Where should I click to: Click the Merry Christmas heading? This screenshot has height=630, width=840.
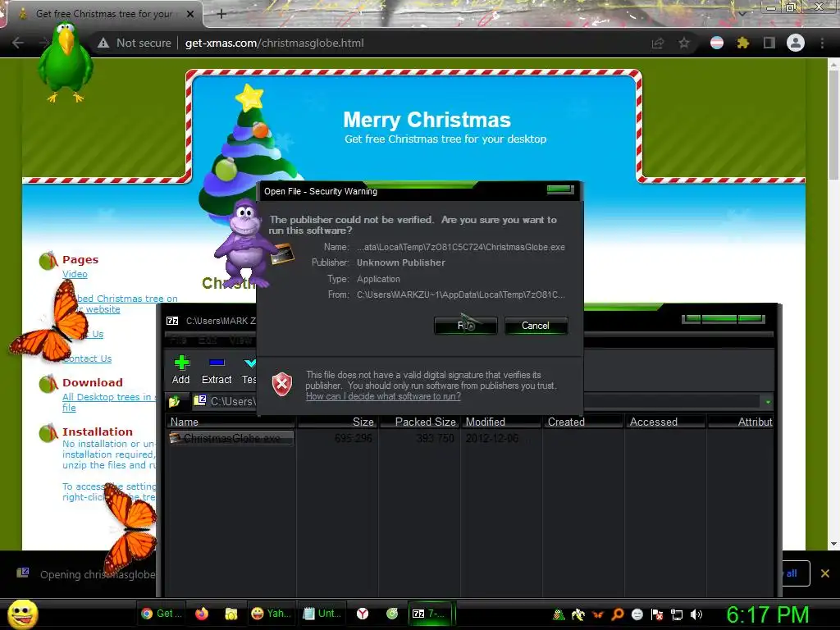427,120
